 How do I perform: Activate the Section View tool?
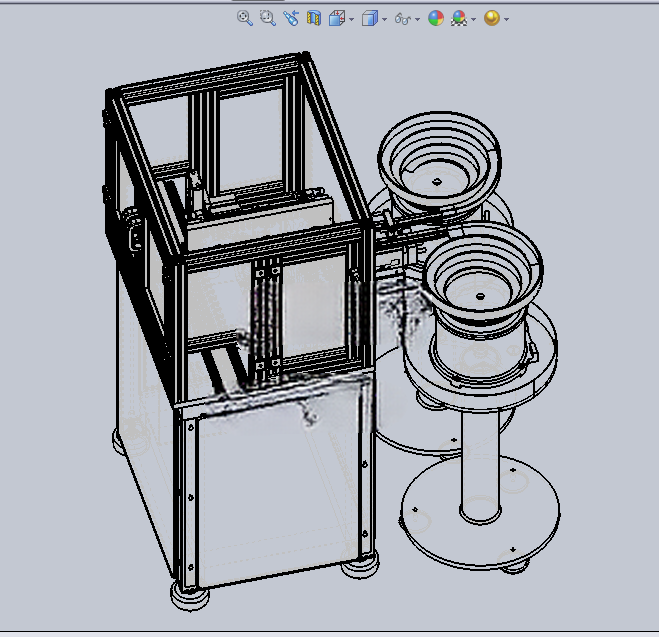314,18
